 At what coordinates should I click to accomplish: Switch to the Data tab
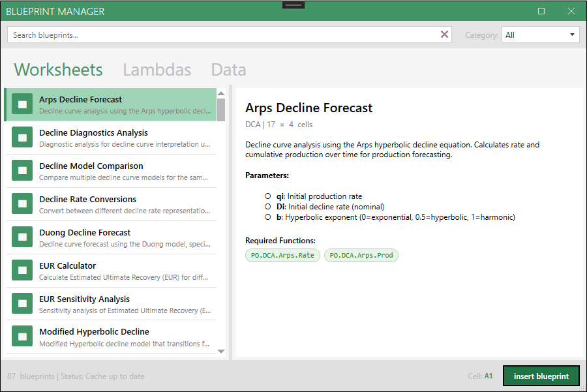click(x=228, y=70)
